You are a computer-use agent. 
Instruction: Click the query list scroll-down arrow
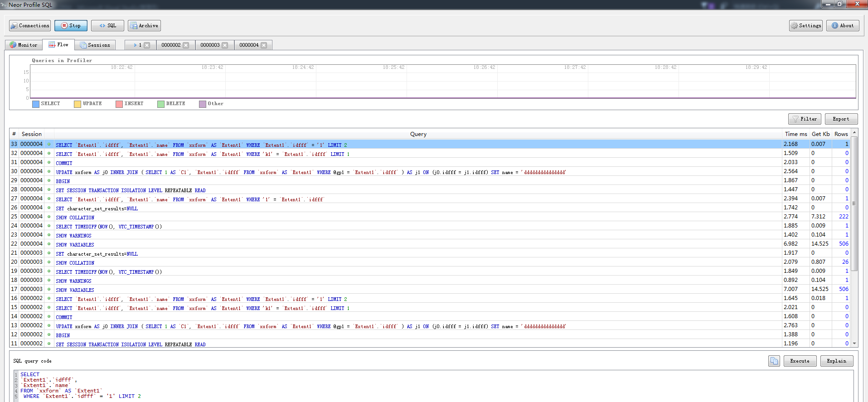click(x=854, y=343)
